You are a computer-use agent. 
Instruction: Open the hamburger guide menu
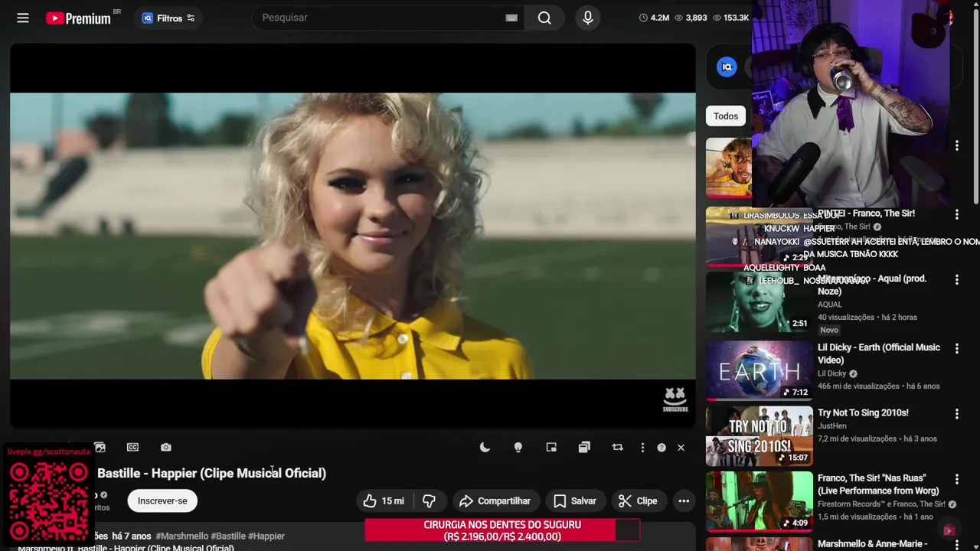click(23, 18)
